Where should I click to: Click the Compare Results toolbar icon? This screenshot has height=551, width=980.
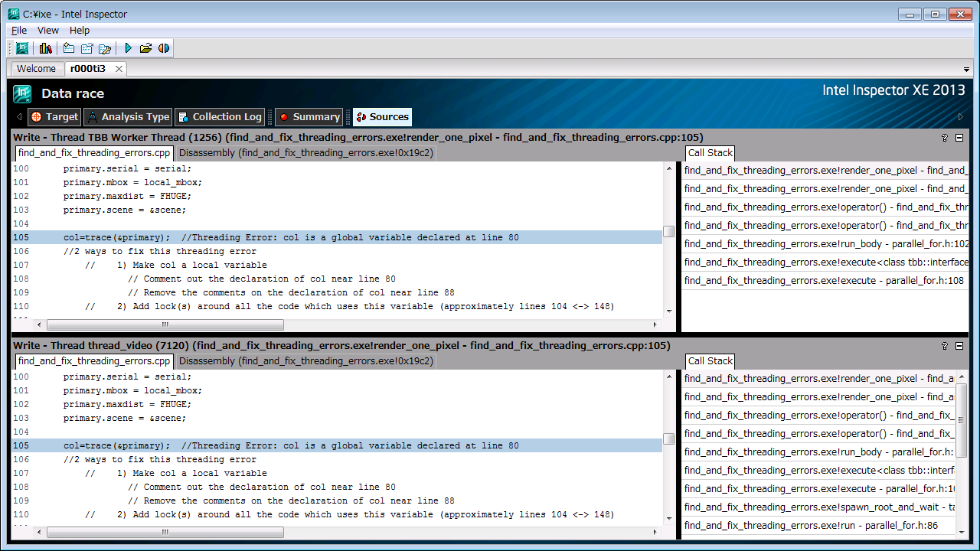click(164, 48)
